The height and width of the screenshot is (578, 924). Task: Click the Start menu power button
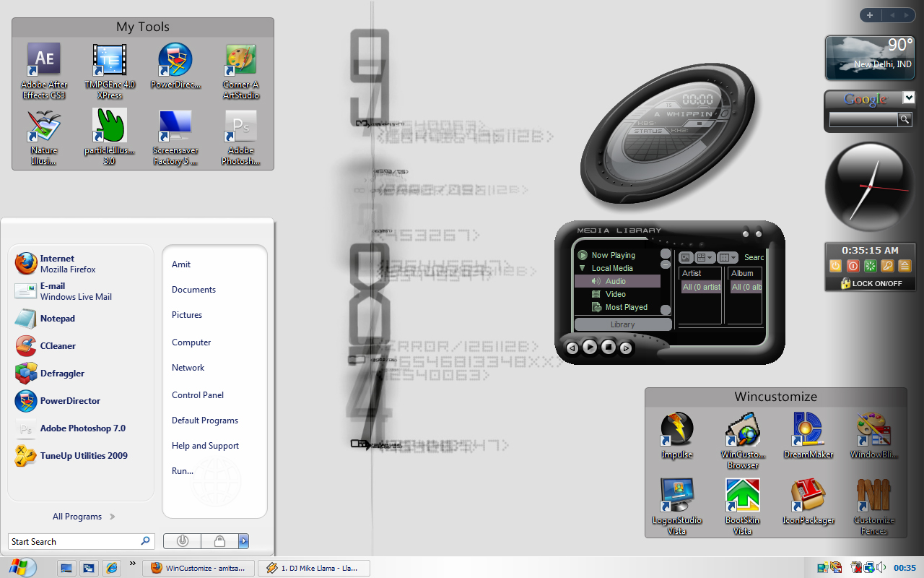[183, 540]
